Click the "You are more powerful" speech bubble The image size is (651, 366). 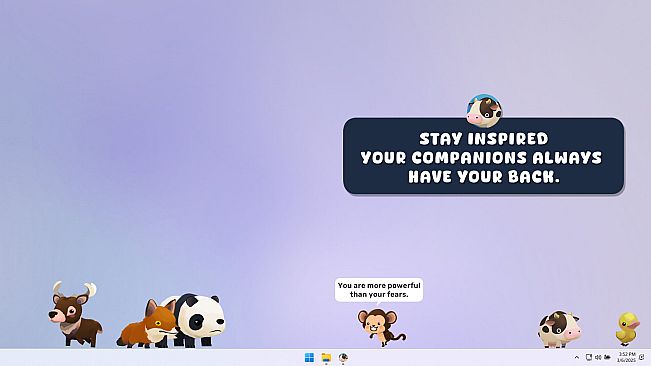click(x=379, y=290)
